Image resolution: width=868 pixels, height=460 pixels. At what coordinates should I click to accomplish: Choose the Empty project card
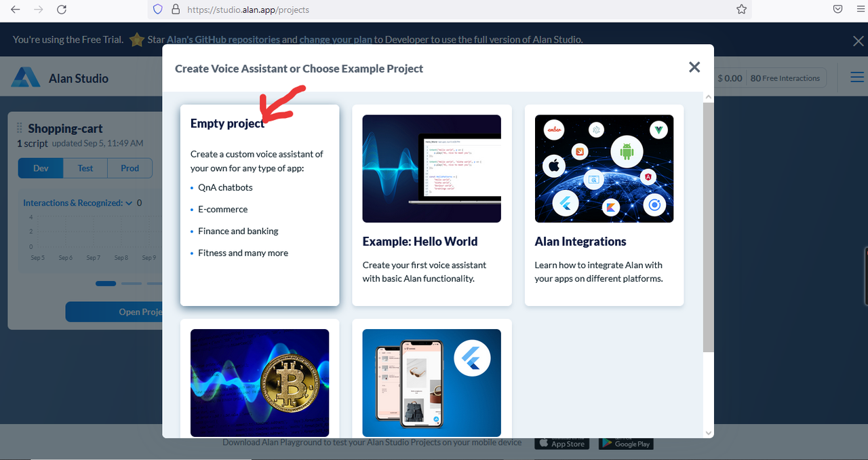[260, 205]
